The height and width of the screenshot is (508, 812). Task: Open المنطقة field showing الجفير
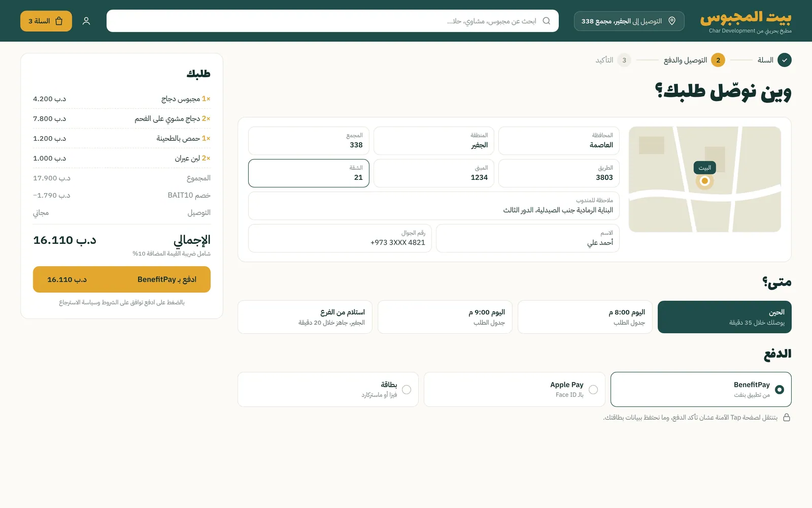coord(434,141)
